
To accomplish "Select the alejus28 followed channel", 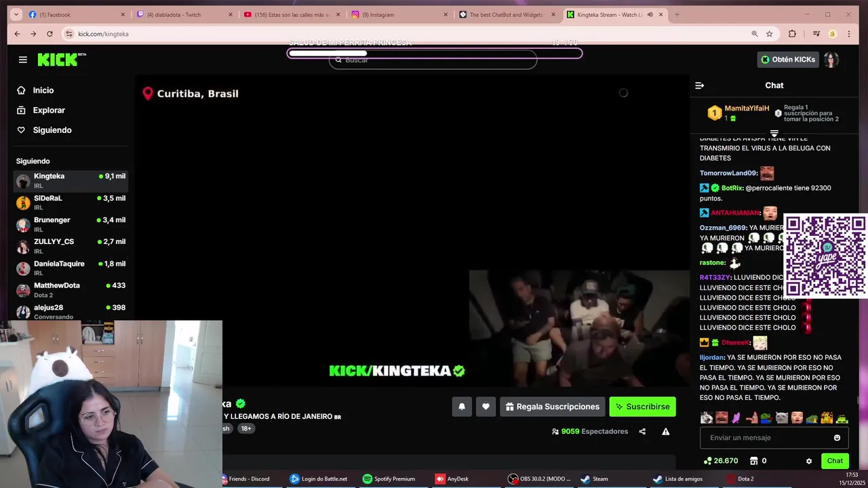I will coord(71,311).
